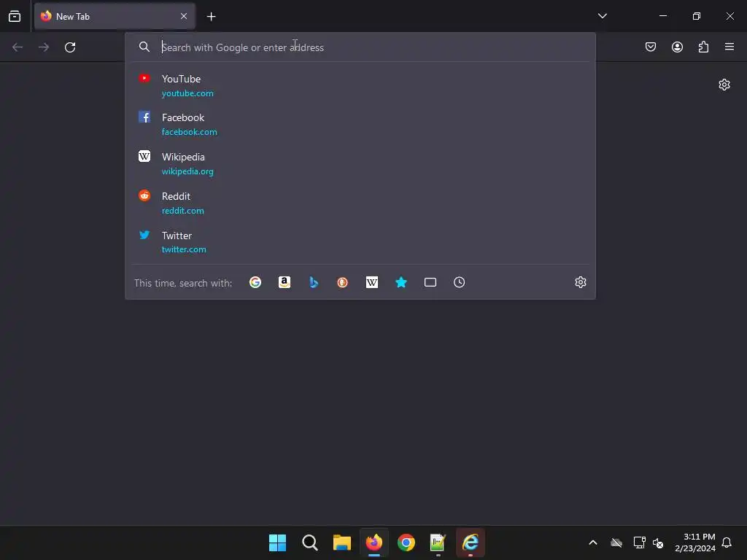
Task: Open Internet Explorer from taskbar
Action: [x=471, y=542]
